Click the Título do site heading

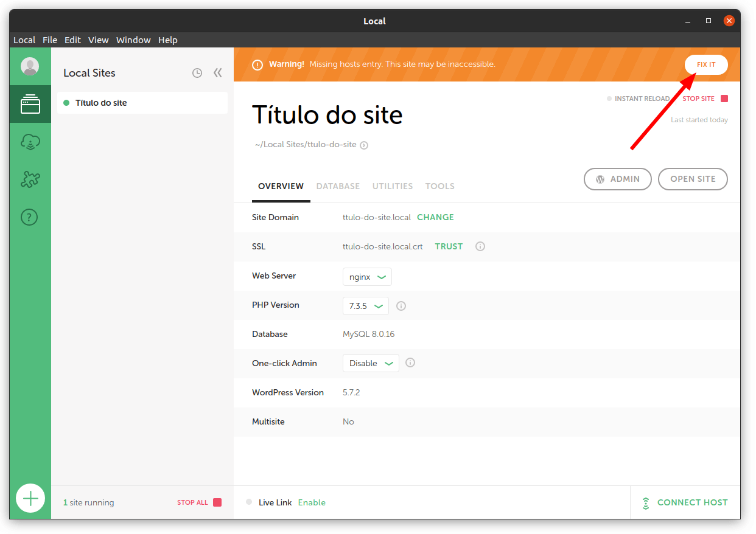pos(327,115)
